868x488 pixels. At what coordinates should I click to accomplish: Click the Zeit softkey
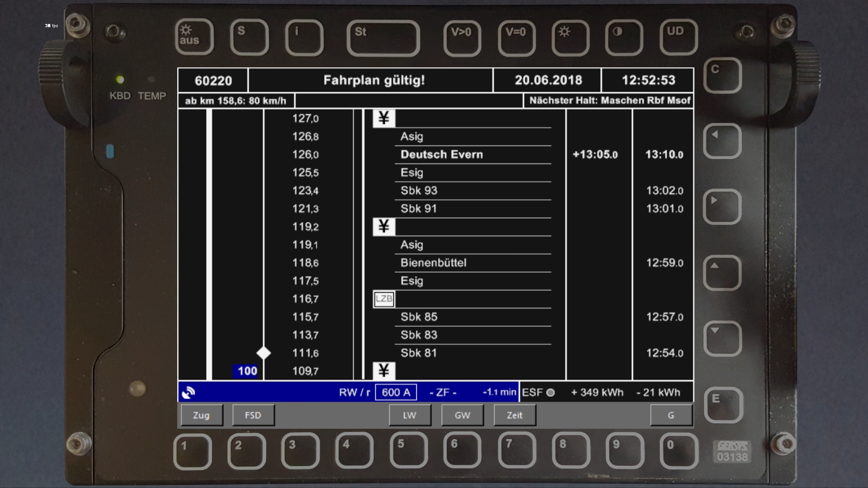pyautogui.click(x=514, y=415)
